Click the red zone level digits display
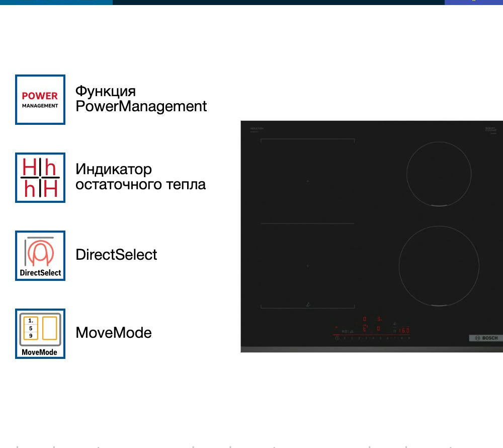The image size is (503, 448). 372,324
